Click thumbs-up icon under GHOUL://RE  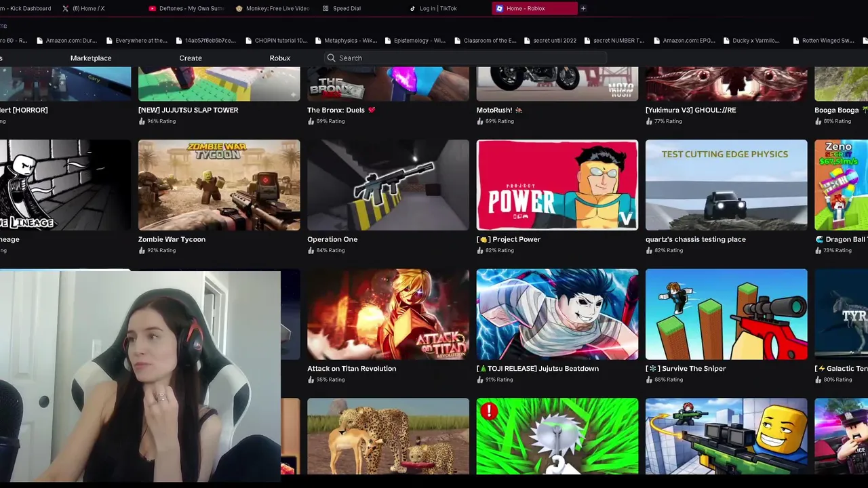coord(650,121)
